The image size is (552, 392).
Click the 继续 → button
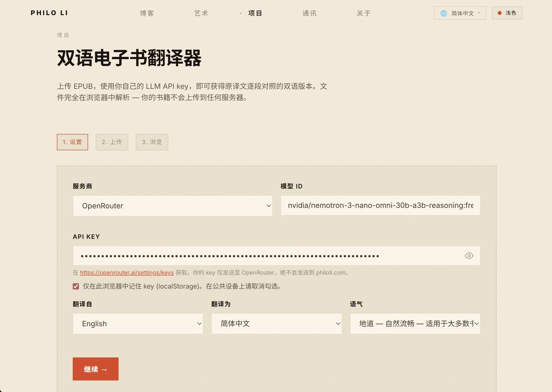[96, 369]
